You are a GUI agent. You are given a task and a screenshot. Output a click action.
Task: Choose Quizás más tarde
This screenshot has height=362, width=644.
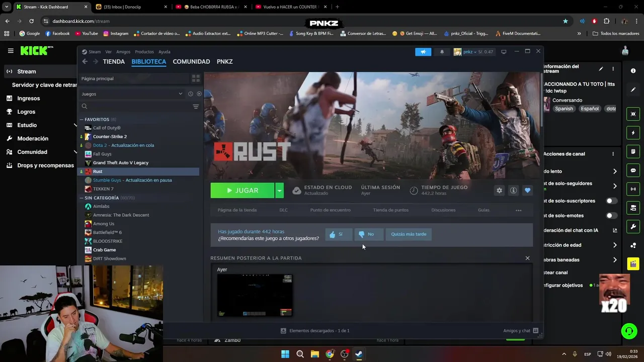click(x=409, y=234)
